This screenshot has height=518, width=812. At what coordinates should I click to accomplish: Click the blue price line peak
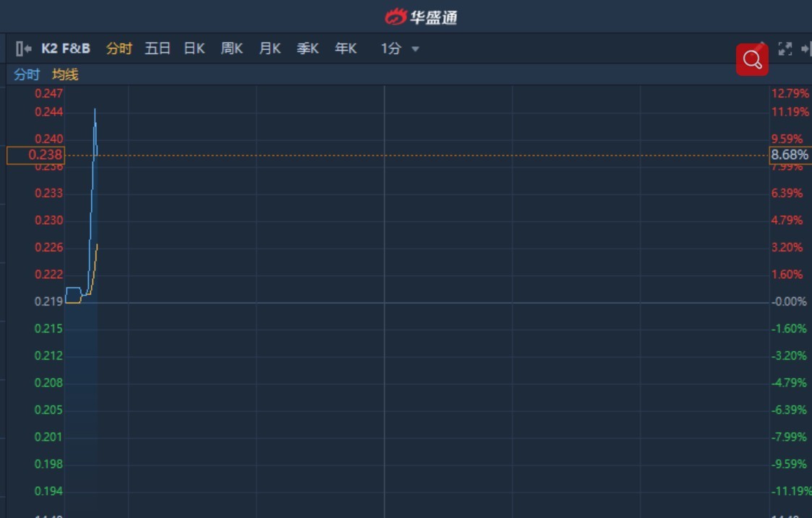95,109
